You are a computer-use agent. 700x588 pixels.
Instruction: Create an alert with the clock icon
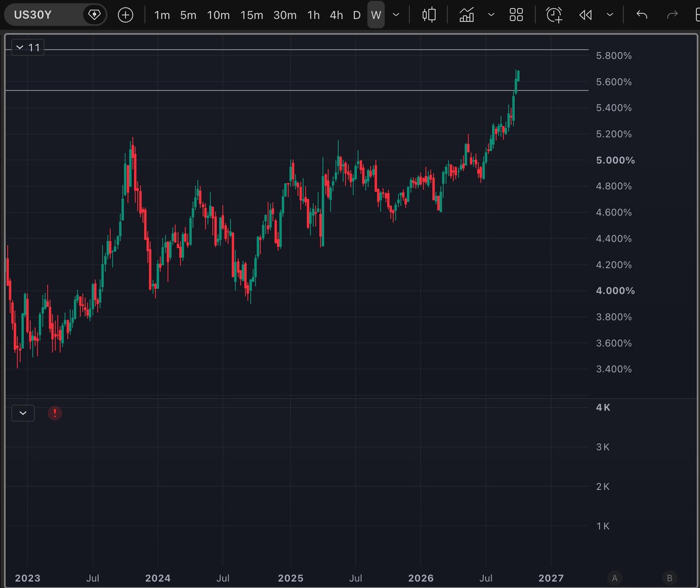(x=554, y=15)
